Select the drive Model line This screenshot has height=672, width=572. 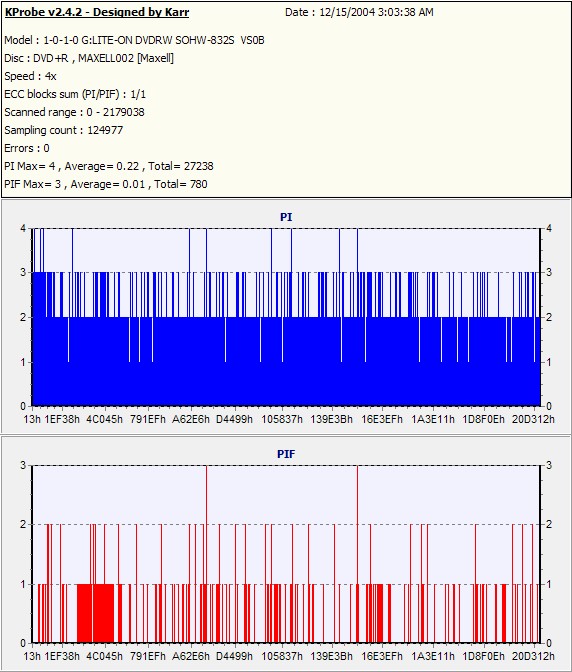point(134,40)
